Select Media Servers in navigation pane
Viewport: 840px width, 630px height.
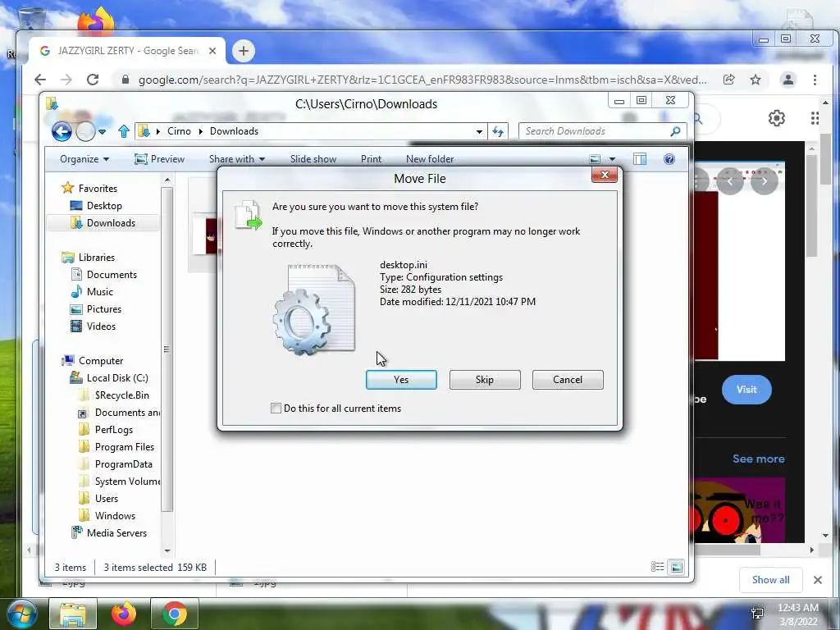[116, 533]
